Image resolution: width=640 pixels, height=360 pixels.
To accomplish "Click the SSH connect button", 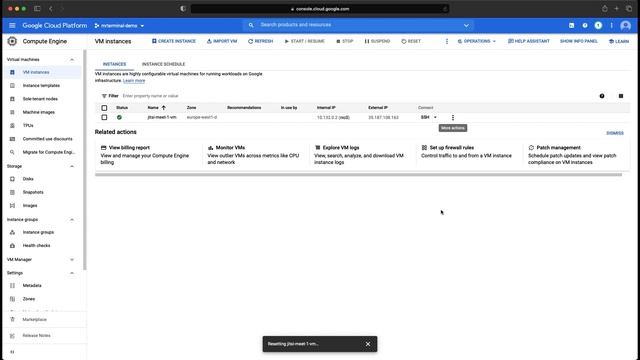I will click(425, 118).
